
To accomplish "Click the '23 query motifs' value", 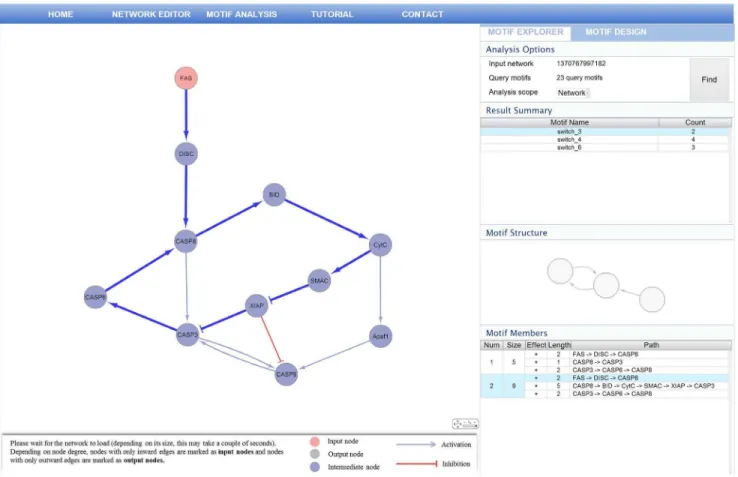I will (x=579, y=78).
